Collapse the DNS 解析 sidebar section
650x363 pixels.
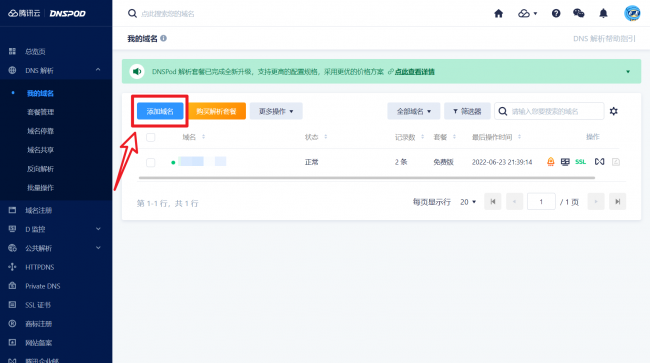[x=98, y=70]
